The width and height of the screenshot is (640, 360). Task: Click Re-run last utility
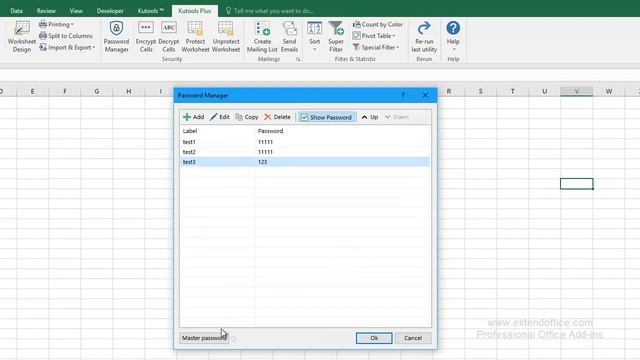(424, 37)
